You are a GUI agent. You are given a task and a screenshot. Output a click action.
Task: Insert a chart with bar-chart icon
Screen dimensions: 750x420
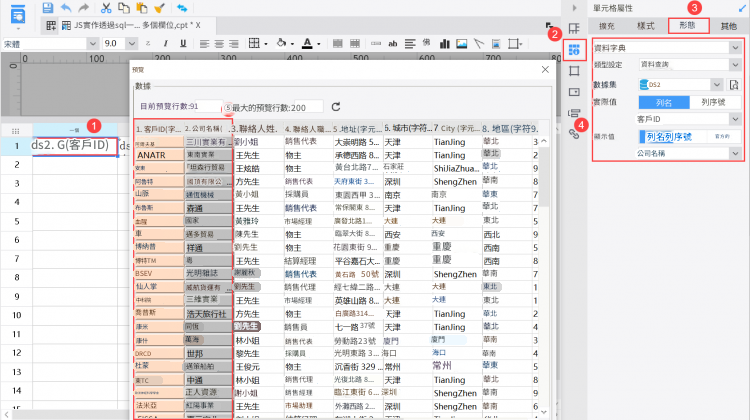coord(444,44)
